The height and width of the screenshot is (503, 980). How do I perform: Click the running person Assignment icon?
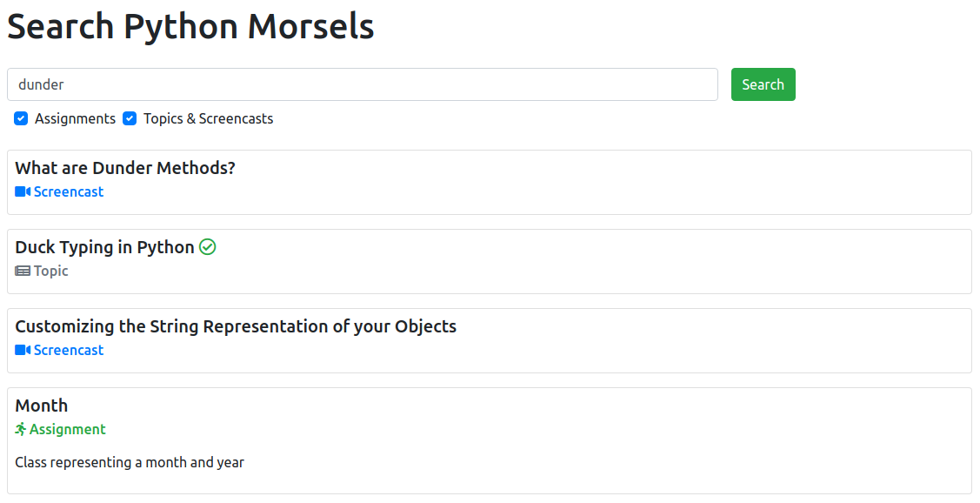coord(21,430)
